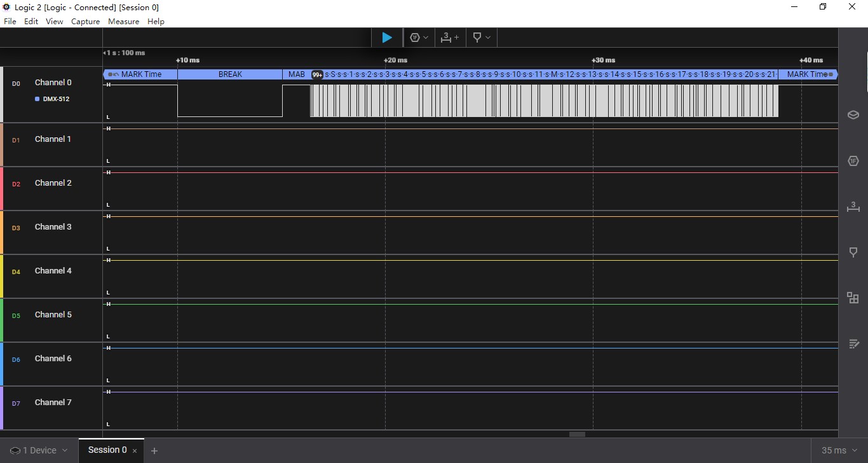The width and height of the screenshot is (868, 463).
Task: Click the add measurement toolbar icon
Action: tap(450, 38)
